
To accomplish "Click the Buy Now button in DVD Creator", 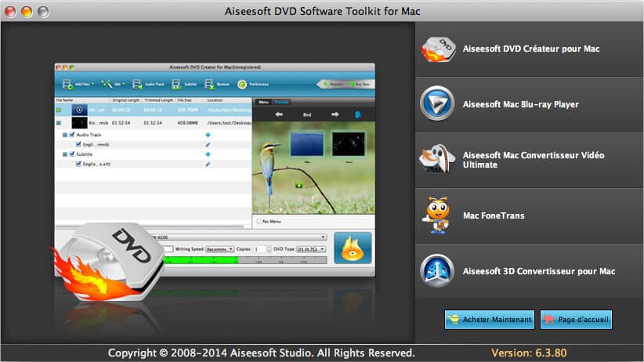I will tap(360, 85).
